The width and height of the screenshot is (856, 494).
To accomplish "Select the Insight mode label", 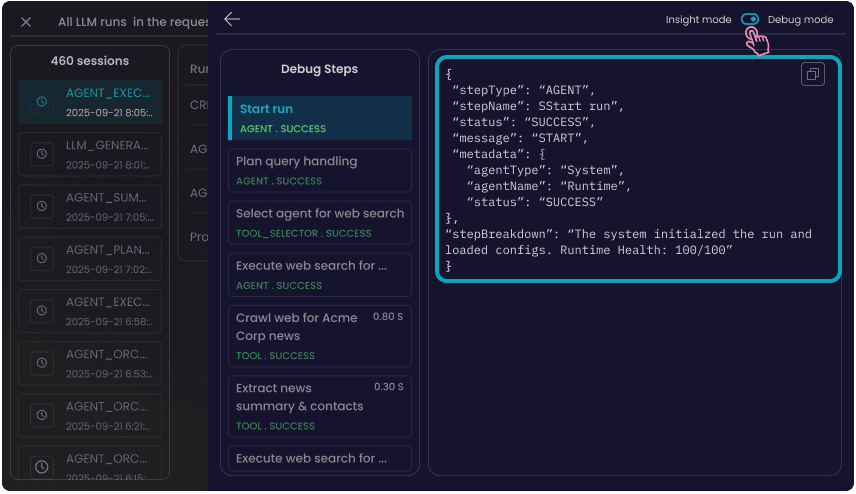I will tap(699, 20).
